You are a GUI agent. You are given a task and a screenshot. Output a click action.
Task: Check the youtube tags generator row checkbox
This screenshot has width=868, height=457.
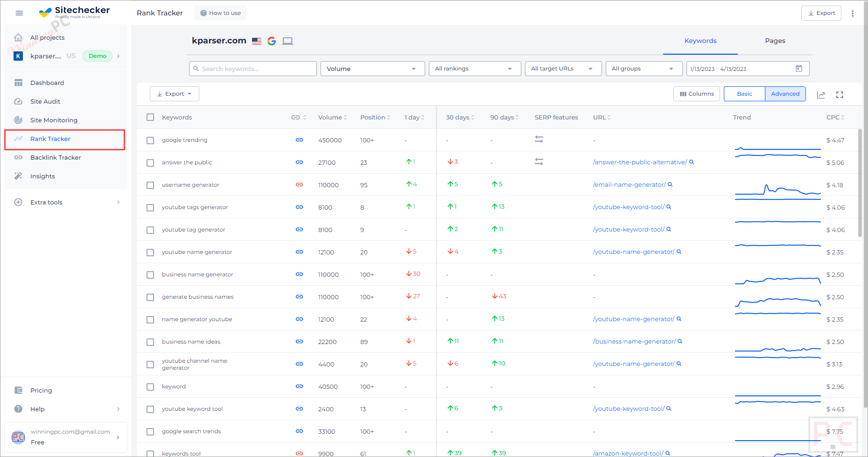click(150, 207)
